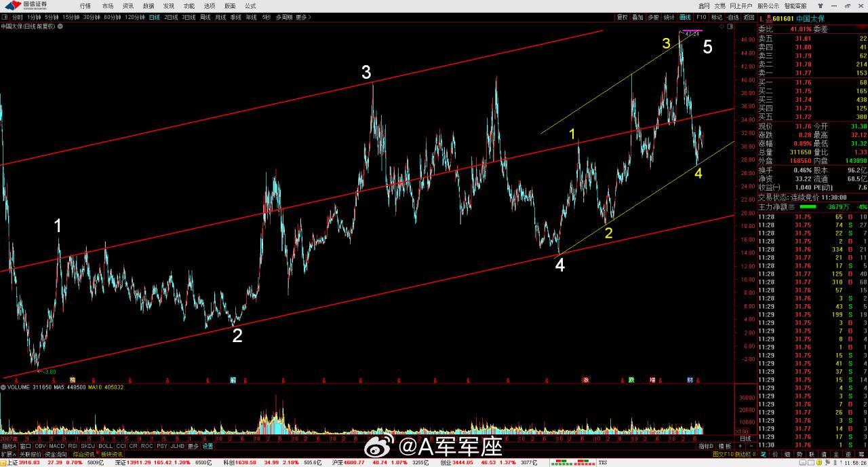Click the 窗口 indicator button
Screen dimensions: 868x467
(25, 446)
